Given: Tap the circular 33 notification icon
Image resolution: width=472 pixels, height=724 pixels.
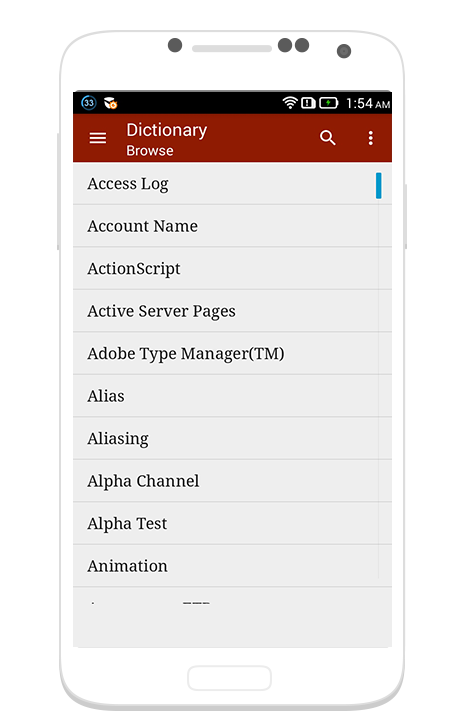Looking at the screenshot, I should (x=89, y=103).
